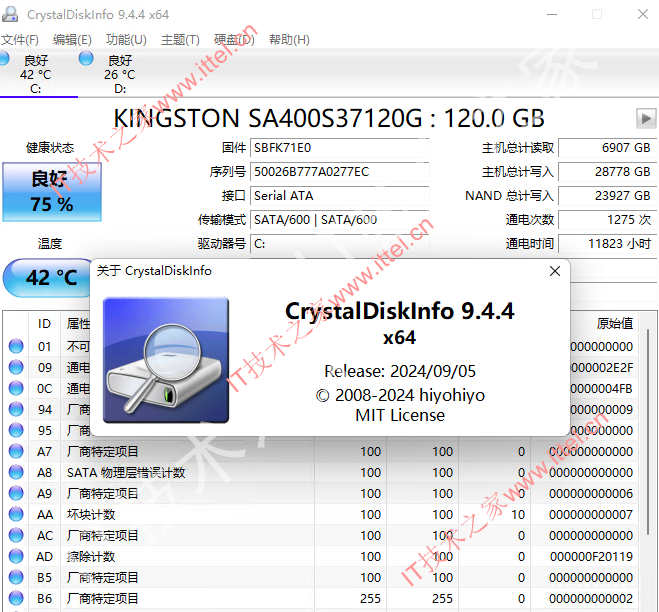Open the 功能(U) menu
The width and height of the screenshot is (659, 612).
click(x=126, y=40)
